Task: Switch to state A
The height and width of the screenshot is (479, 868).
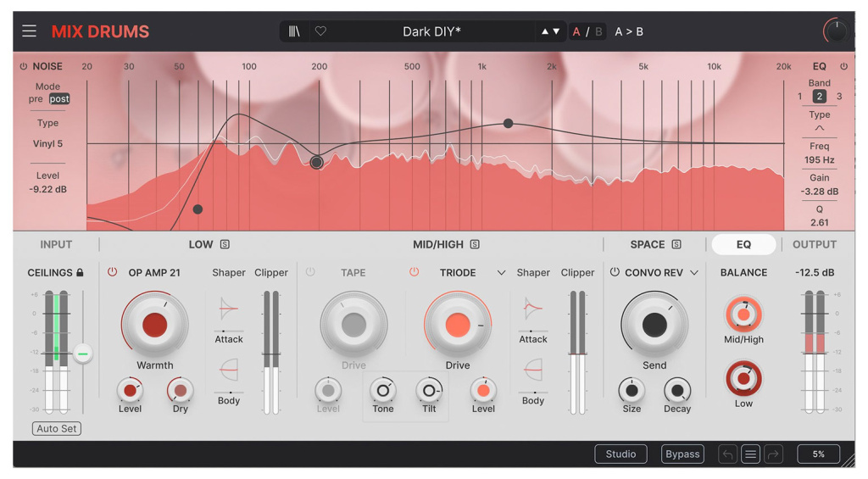Action: (x=576, y=31)
